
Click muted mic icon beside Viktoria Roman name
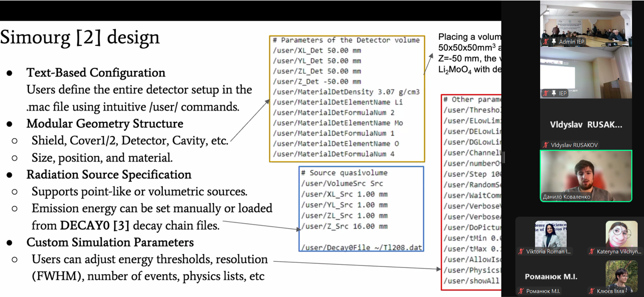point(521,252)
